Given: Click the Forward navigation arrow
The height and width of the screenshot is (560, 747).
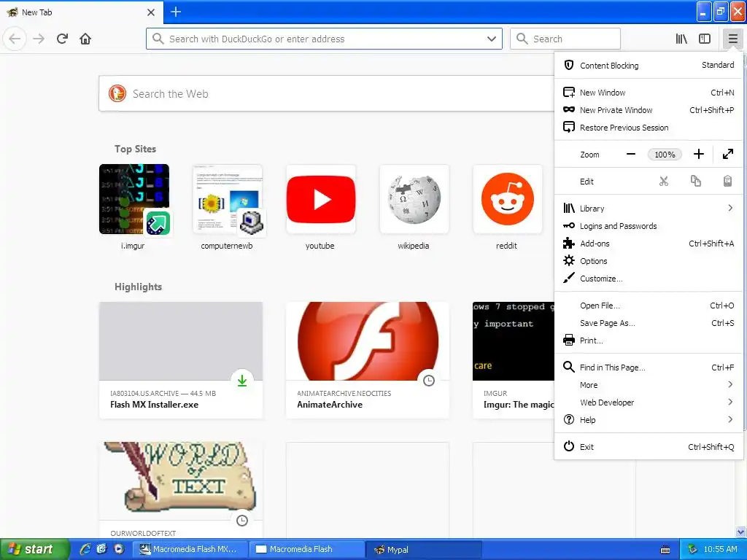Looking at the screenshot, I should [39, 39].
